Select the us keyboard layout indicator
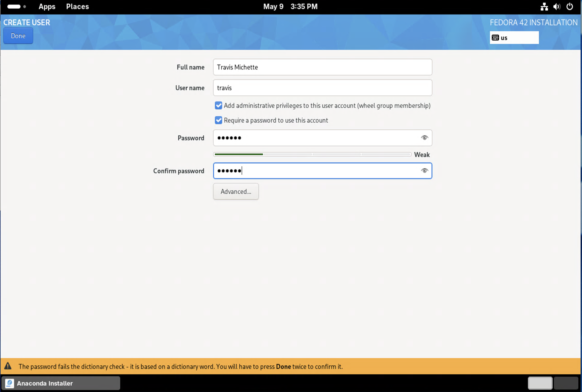582x392 pixels. point(514,38)
